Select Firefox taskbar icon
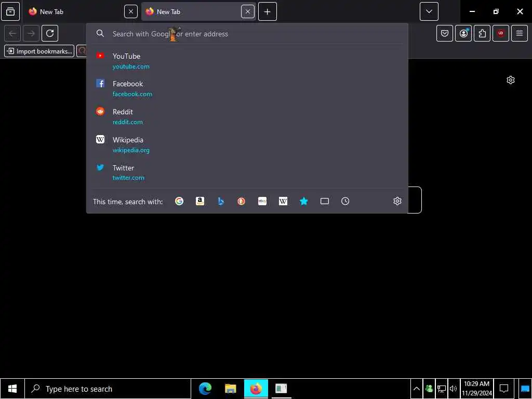 point(256,389)
